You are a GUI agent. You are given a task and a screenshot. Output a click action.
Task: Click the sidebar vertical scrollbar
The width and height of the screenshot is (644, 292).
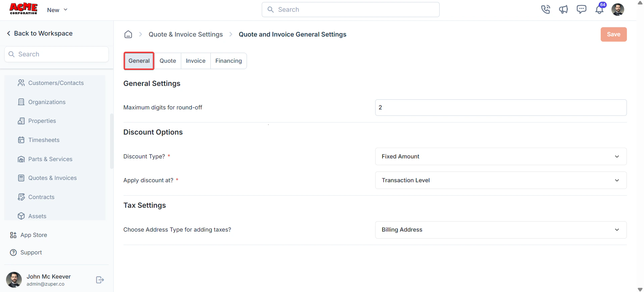coord(112,141)
